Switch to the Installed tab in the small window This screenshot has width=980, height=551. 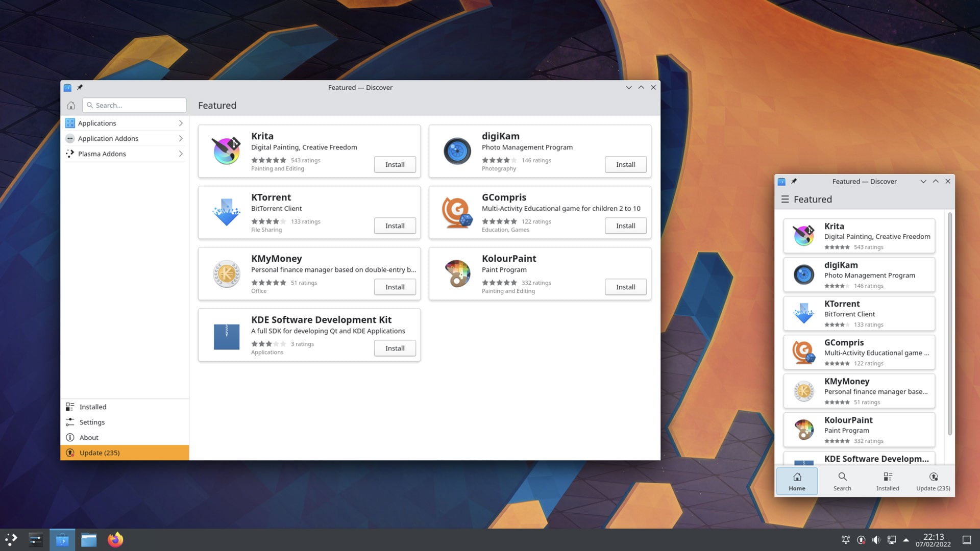[888, 481]
